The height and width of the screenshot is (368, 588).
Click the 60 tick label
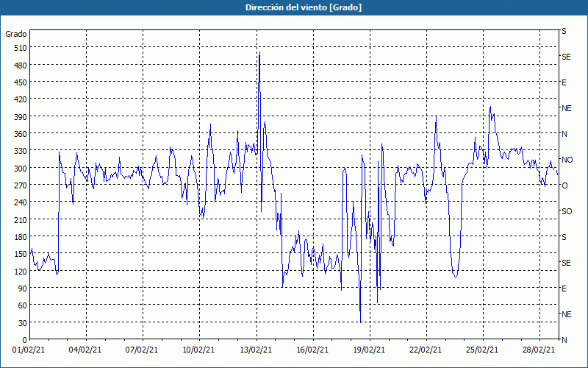click(x=23, y=305)
